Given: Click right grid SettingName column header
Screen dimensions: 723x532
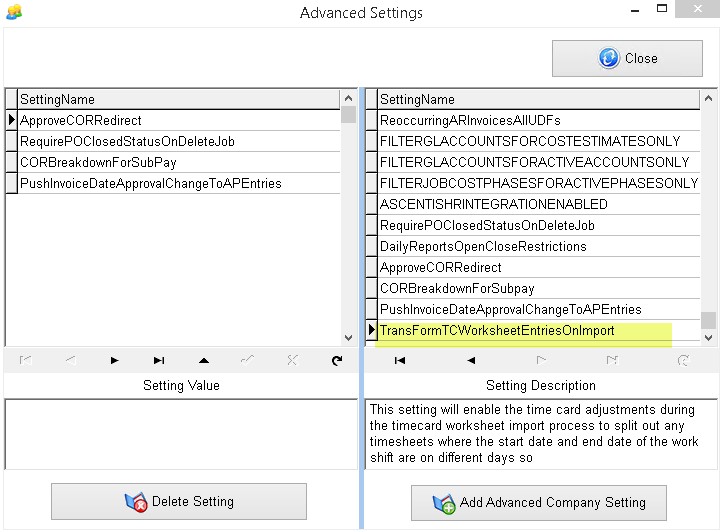Looking at the screenshot, I should pyautogui.click(x=539, y=99).
